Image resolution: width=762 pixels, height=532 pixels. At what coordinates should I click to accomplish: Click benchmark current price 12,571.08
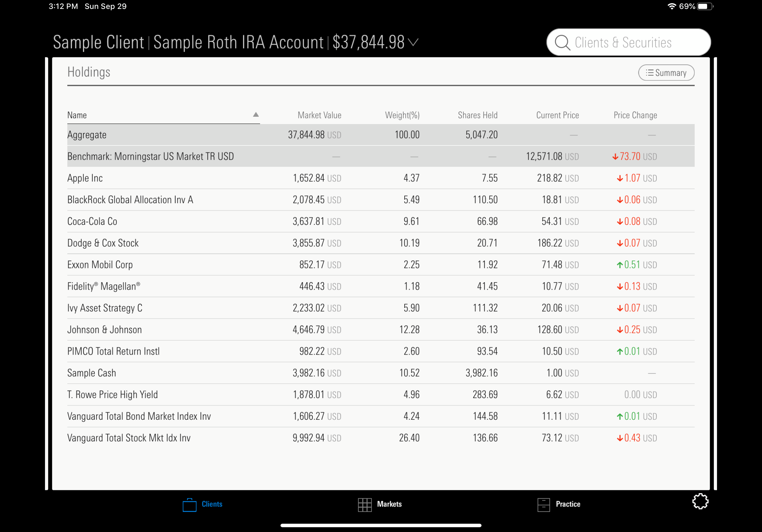point(544,156)
